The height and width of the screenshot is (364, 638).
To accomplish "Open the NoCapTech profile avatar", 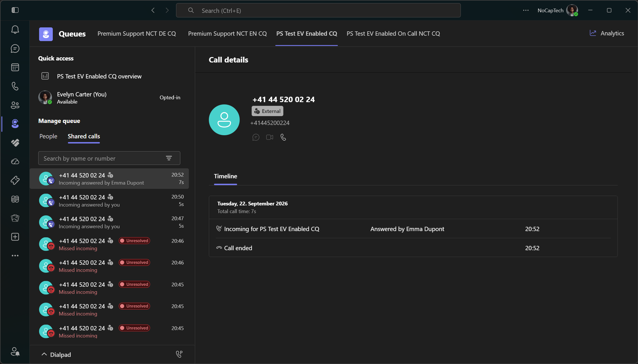I will 572,11.
